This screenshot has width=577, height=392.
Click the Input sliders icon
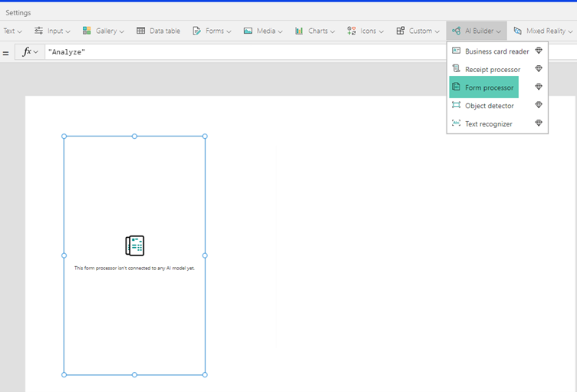coord(38,31)
